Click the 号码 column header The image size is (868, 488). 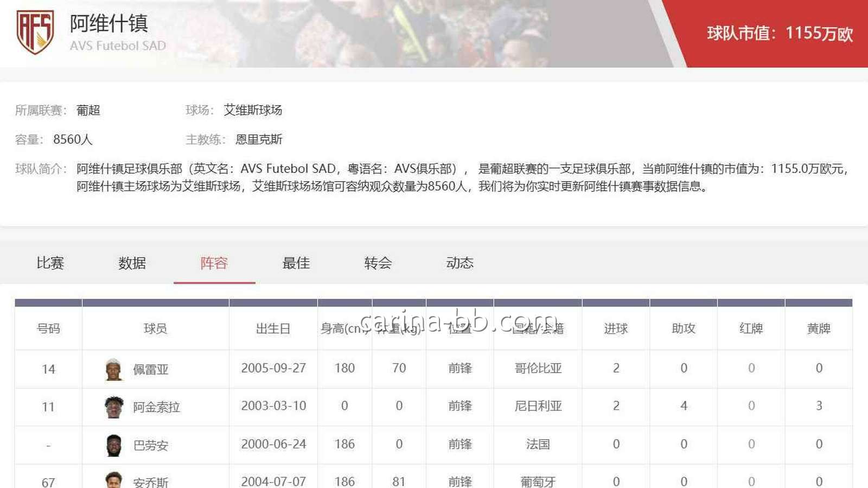(48, 329)
